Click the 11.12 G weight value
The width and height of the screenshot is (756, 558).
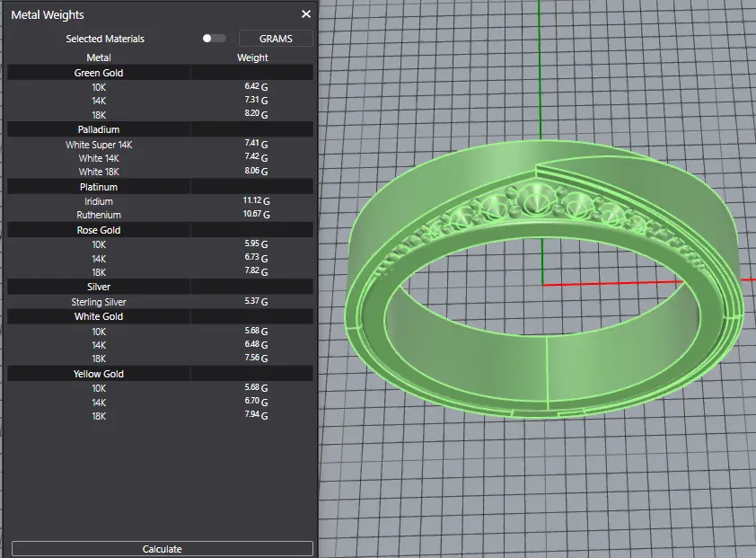point(256,202)
